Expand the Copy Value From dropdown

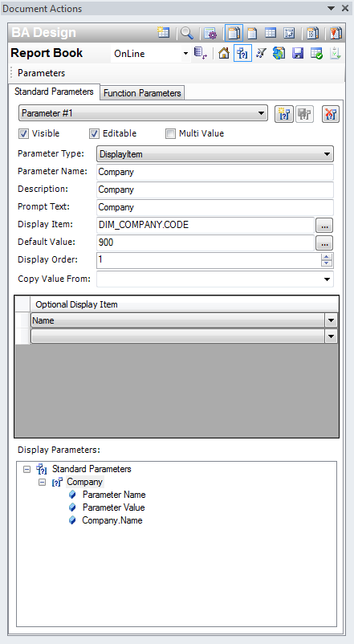point(215,279)
